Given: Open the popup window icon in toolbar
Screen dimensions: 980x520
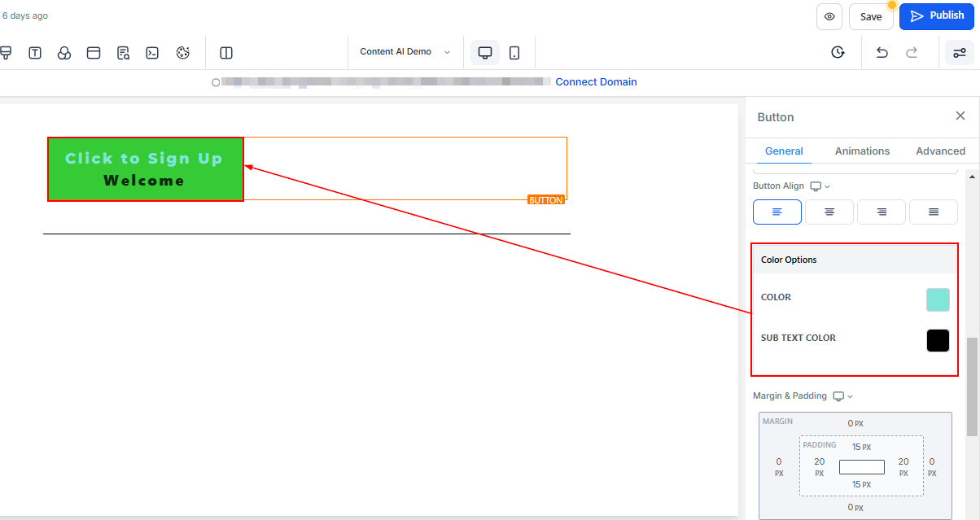Looking at the screenshot, I should tap(94, 53).
